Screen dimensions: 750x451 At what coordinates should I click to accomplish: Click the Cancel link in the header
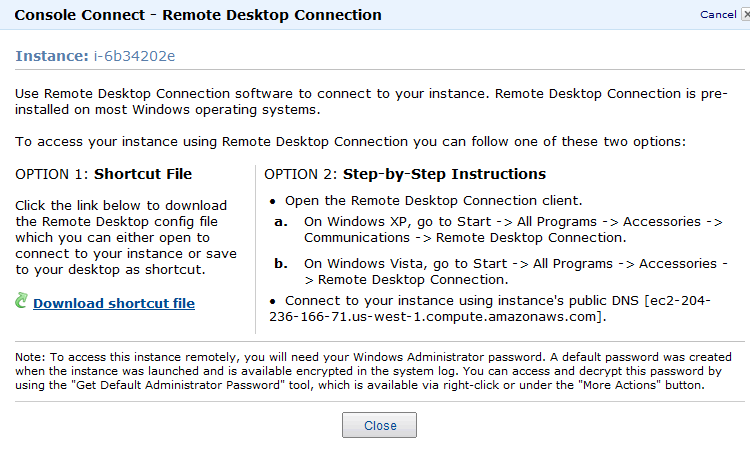[718, 15]
